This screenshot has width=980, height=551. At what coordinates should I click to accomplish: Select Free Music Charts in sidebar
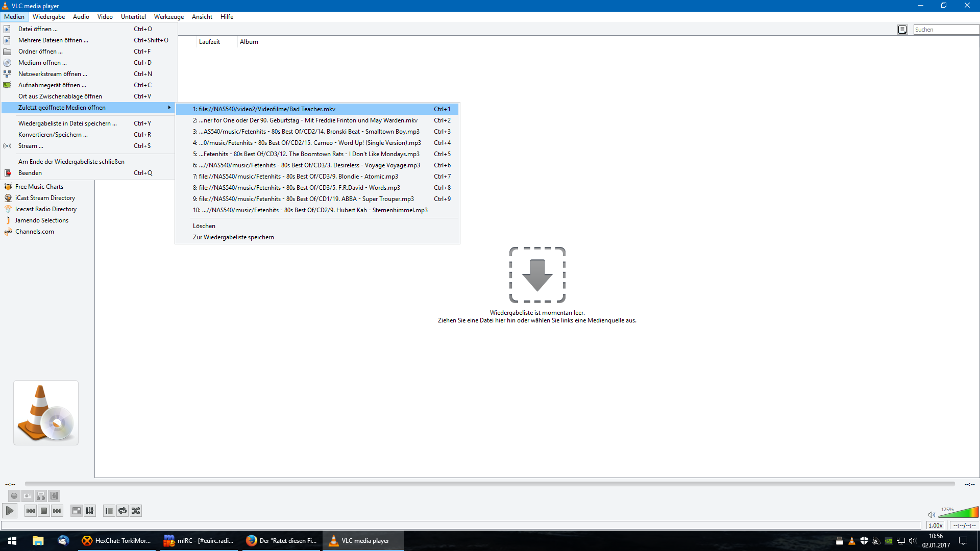39,187
